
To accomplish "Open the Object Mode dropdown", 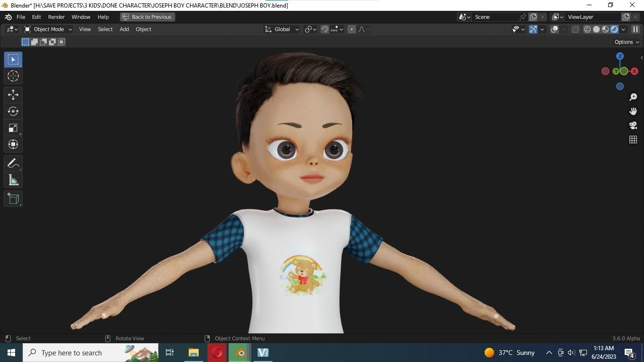I will point(48,29).
